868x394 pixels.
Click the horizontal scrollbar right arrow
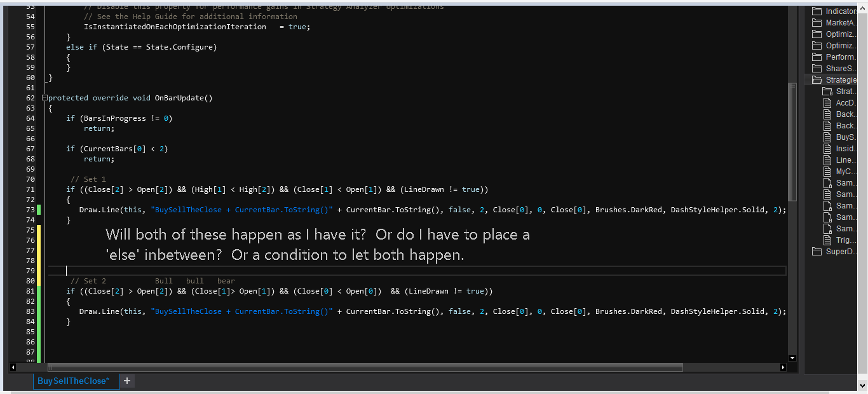click(783, 367)
